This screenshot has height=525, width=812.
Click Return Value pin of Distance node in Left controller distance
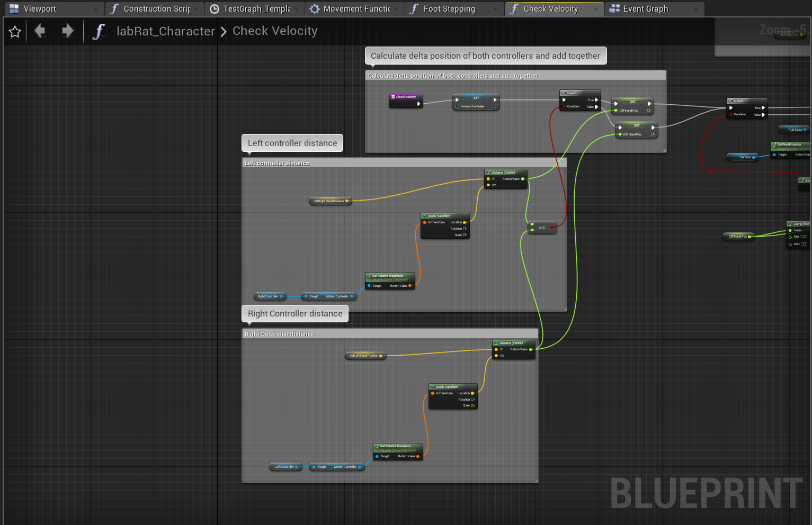point(523,179)
